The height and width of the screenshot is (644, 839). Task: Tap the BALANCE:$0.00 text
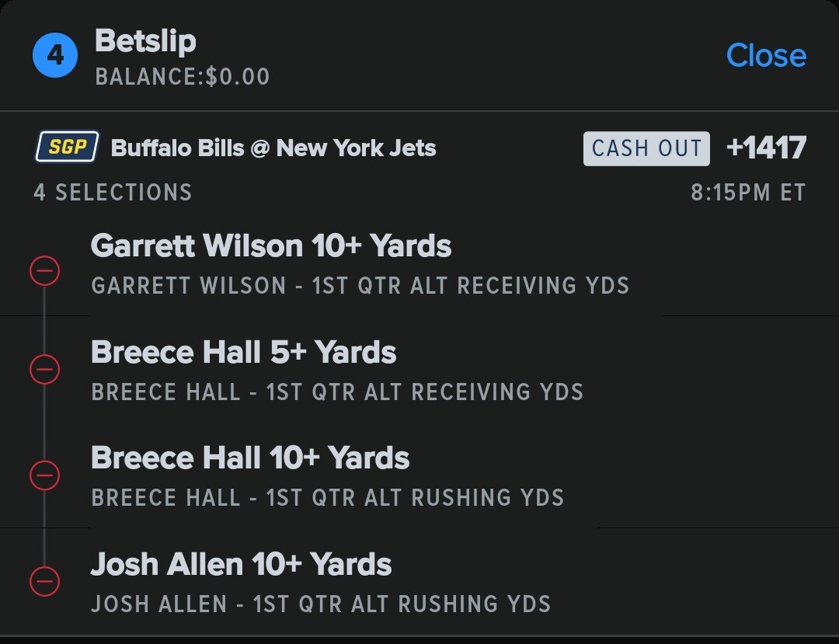pos(183,76)
